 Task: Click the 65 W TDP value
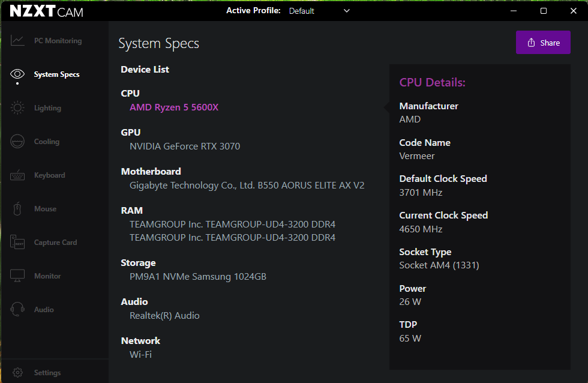click(x=410, y=339)
